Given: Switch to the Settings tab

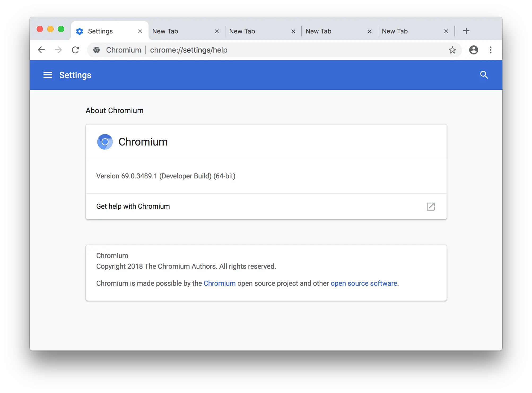Looking at the screenshot, I should tap(100, 31).
